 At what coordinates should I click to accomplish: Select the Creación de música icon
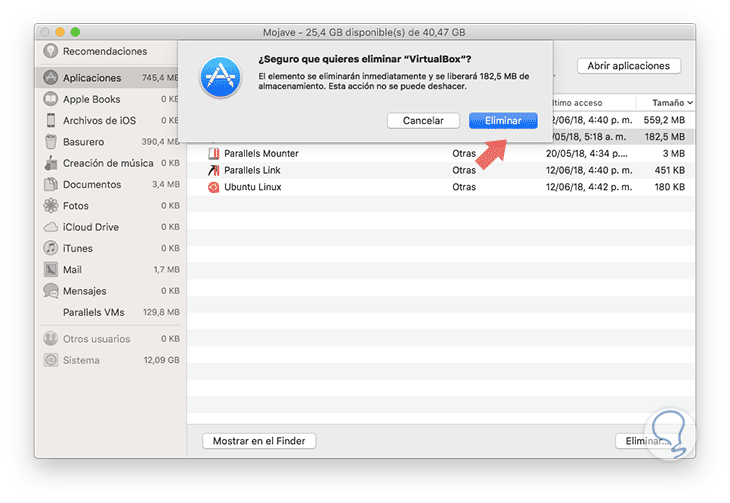coord(50,163)
